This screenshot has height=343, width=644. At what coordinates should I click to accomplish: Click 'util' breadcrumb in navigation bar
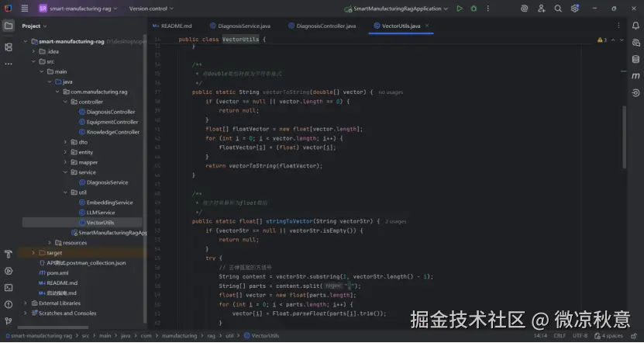(x=229, y=336)
